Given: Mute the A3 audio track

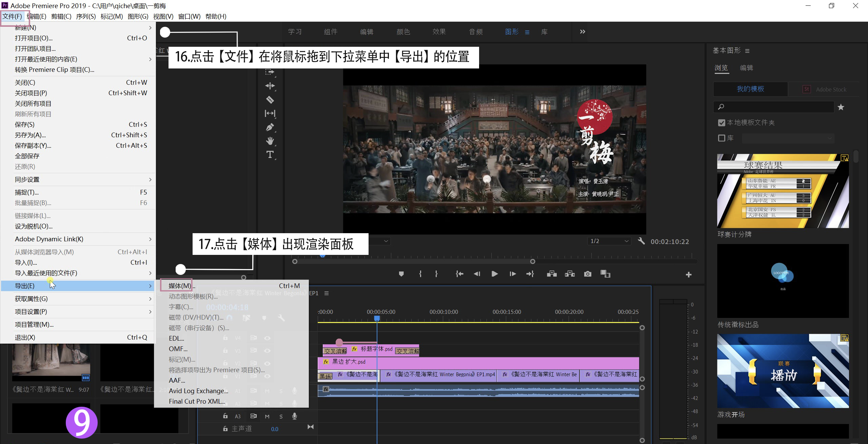Looking at the screenshot, I should 267,416.
